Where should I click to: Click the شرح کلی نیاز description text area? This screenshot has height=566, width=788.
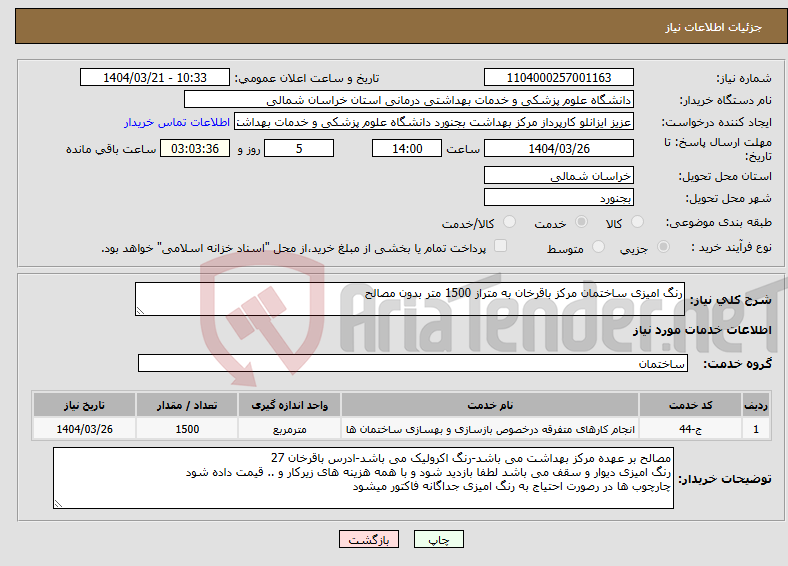coord(410,299)
